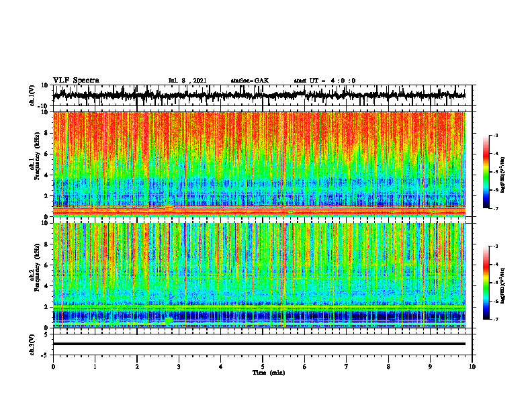The image size is (532, 411).
Task: Click the time axis tick label "7"
Action: point(347,367)
